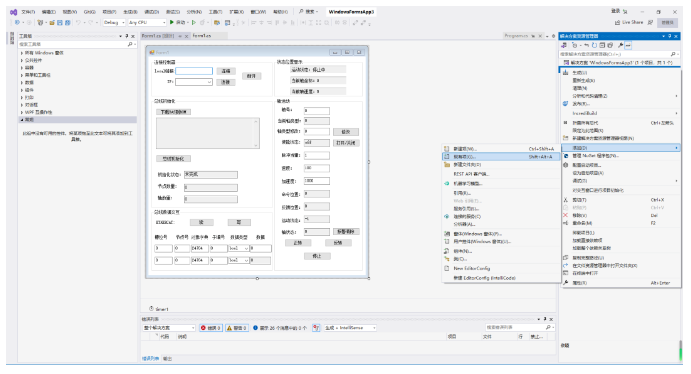Open first row bool data type combo
Image resolution: width=691 pixels, height=374 pixels.
pos(238,248)
